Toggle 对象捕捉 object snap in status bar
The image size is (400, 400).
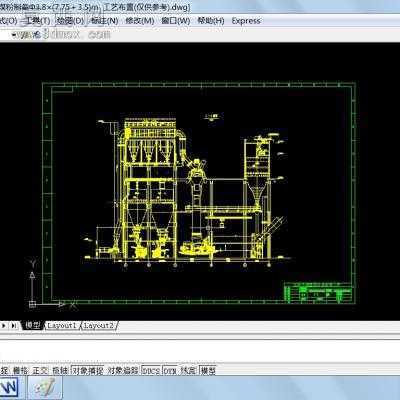pos(88,370)
